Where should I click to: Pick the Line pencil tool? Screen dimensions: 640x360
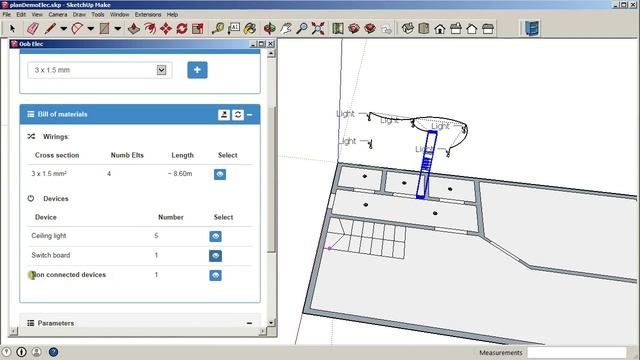point(50,29)
